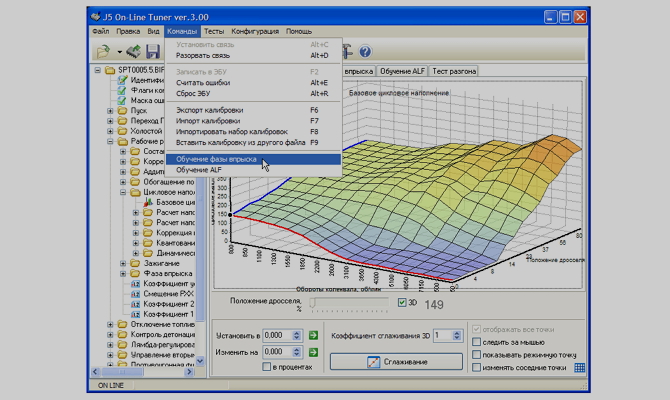Open the help question mark icon
This screenshot has height=400, width=670.
click(365, 51)
